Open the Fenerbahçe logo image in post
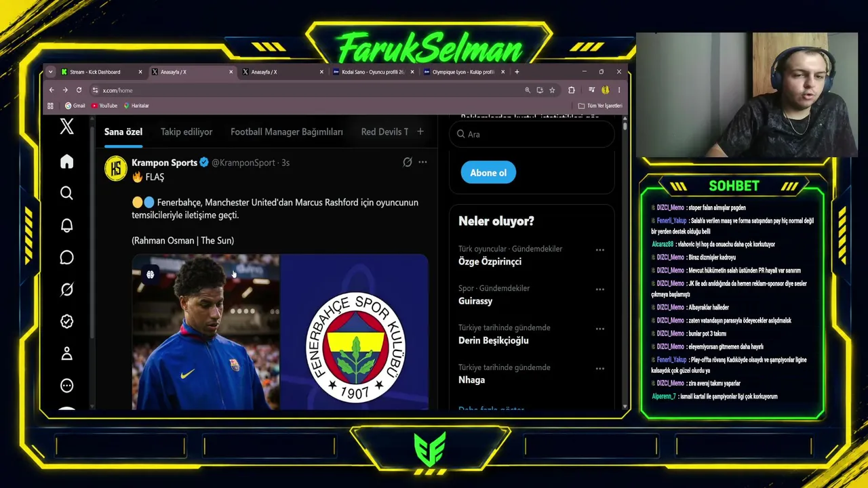Image resolution: width=868 pixels, height=488 pixels. point(354,332)
